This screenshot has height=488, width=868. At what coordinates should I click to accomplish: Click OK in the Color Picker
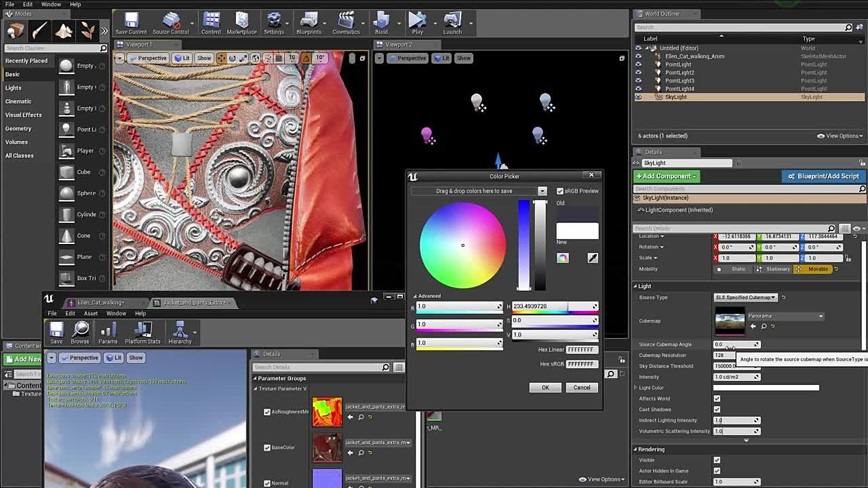(x=545, y=388)
